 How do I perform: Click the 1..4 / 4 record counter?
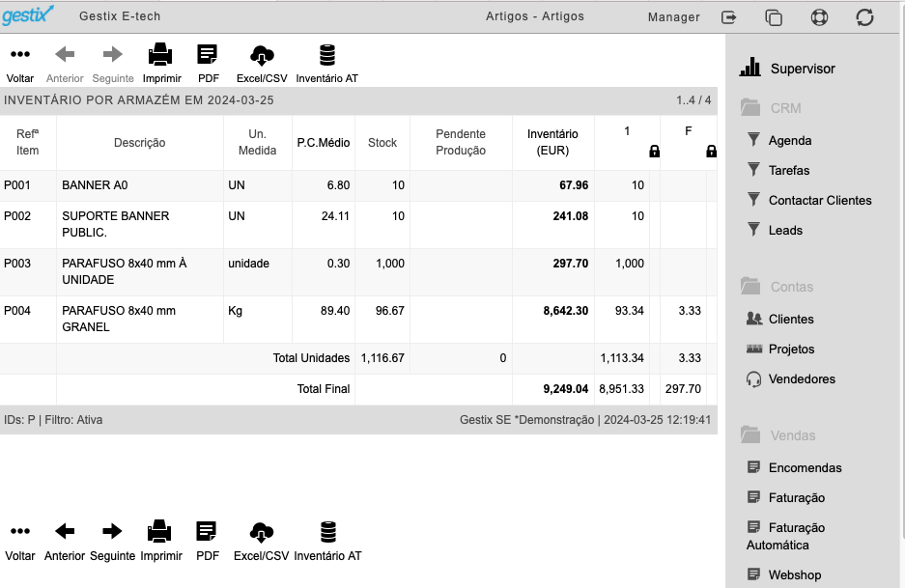click(x=693, y=99)
